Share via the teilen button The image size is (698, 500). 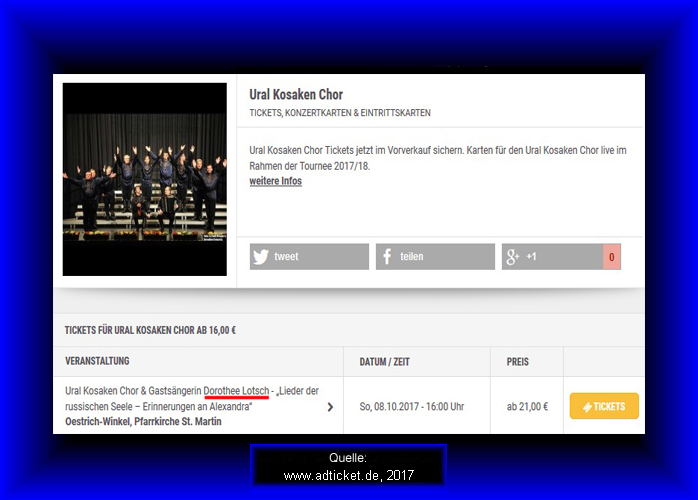point(435,256)
